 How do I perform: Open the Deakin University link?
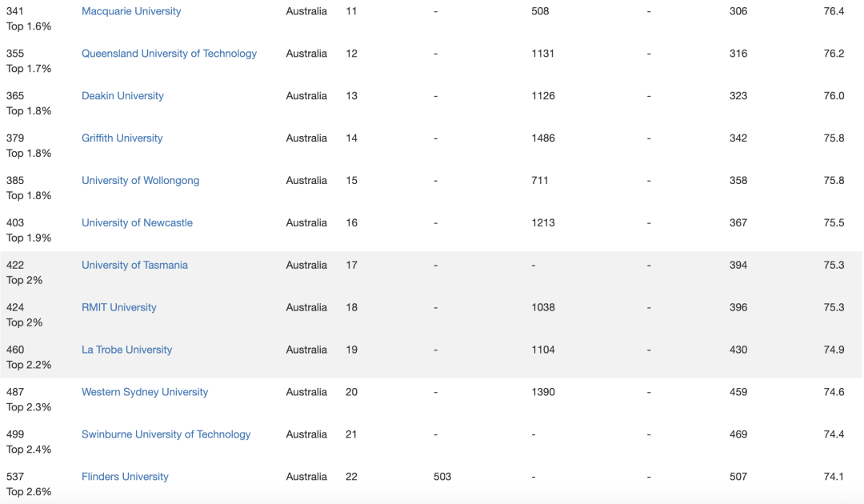122,96
